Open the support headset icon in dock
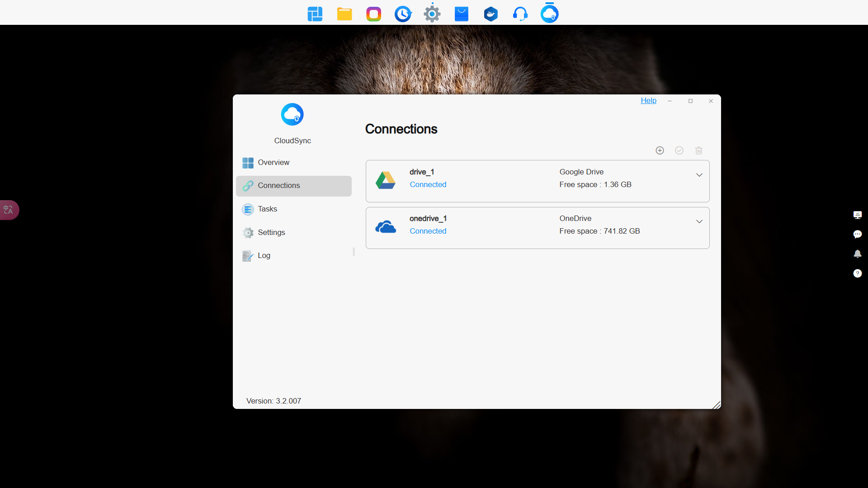 (x=520, y=14)
